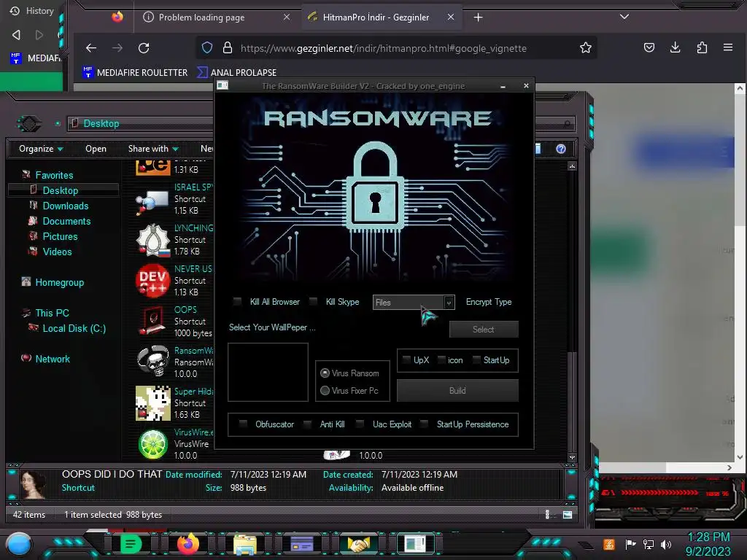Open the Files encrypt type dropdown

click(x=414, y=303)
